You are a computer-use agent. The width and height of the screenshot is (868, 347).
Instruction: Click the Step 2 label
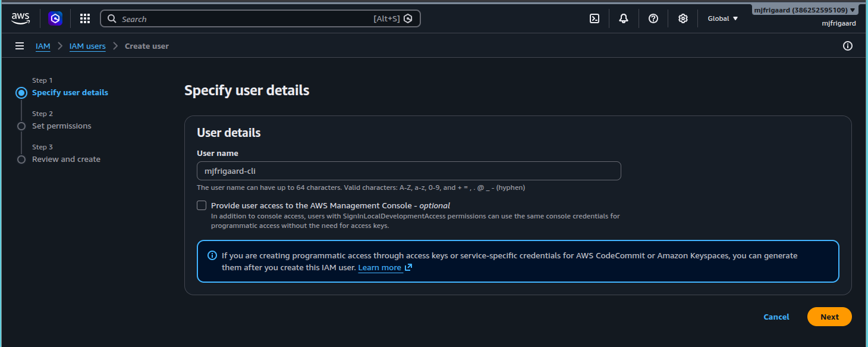[43, 114]
